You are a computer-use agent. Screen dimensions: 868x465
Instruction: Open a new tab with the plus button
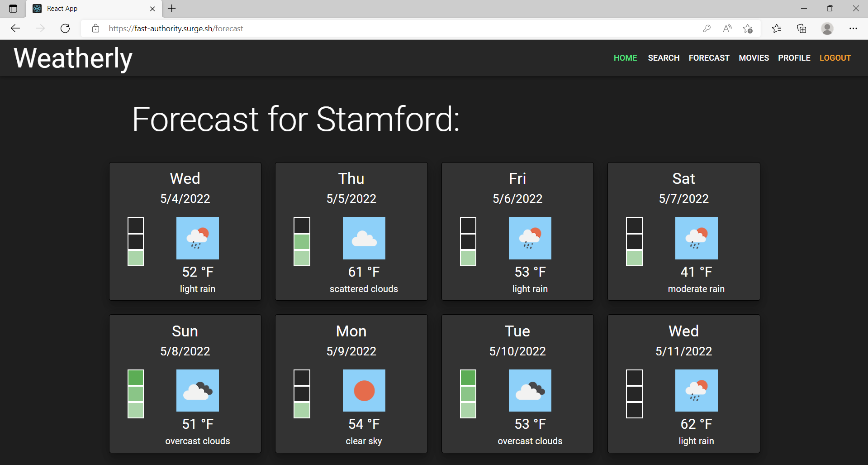click(172, 9)
